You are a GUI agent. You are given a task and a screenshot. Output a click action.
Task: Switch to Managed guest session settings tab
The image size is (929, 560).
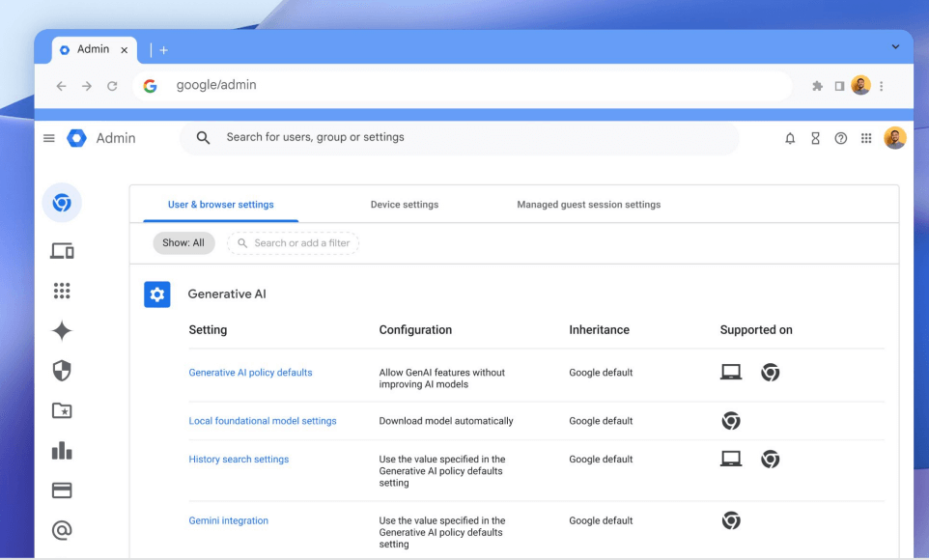pos(588,205)
